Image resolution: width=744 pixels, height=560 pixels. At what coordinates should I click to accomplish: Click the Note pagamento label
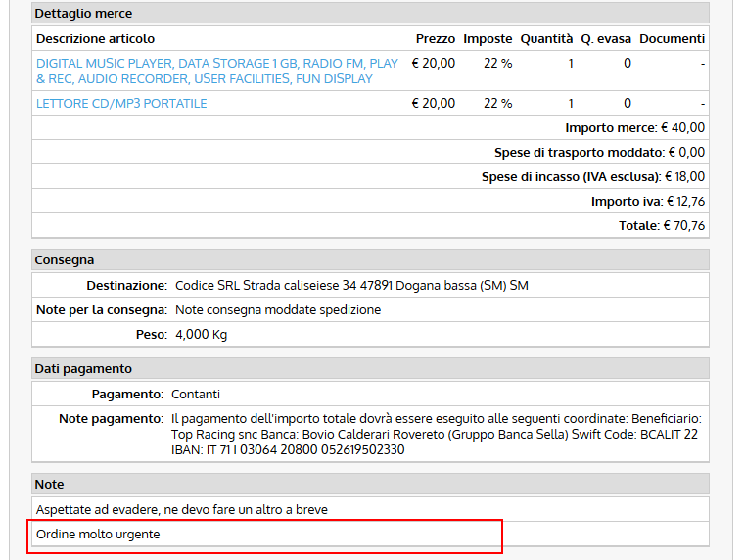111,419
